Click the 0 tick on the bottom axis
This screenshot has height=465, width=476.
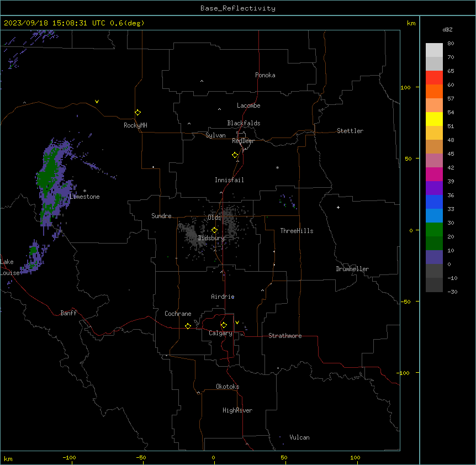(x=213, y=457)
